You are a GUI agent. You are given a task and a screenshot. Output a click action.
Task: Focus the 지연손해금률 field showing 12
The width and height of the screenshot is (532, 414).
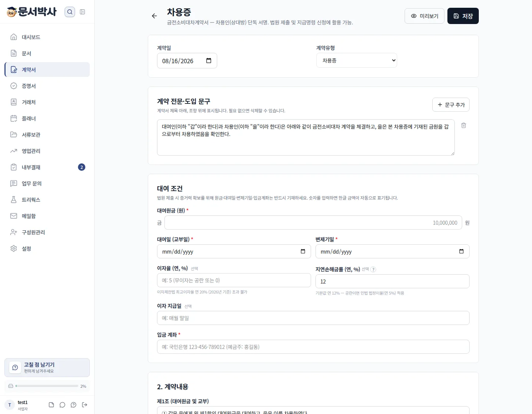click(392, 281)
